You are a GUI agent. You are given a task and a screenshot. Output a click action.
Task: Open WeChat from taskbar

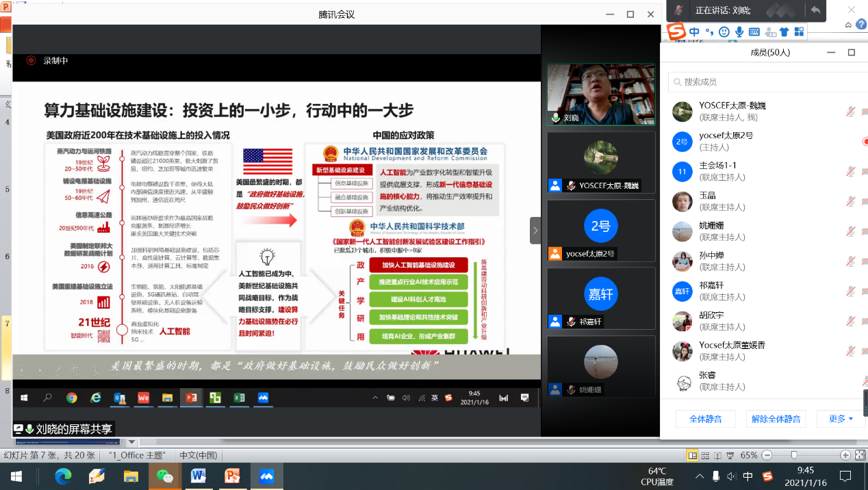pos(165,476)
